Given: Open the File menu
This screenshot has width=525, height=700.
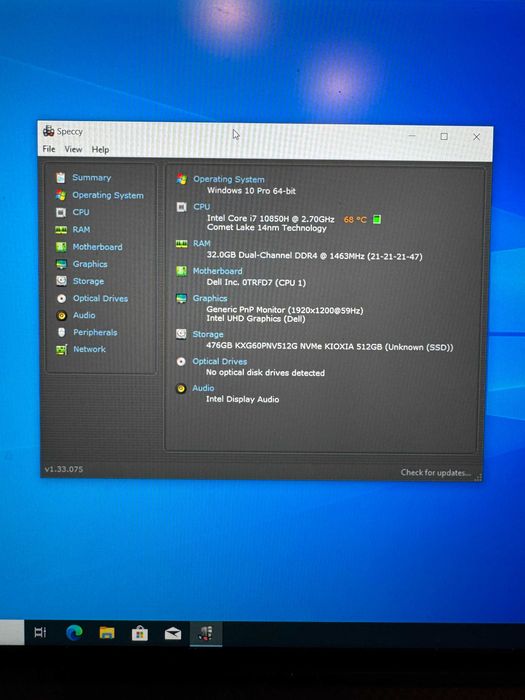Looking at the screenshot, I should pos(49,149).
